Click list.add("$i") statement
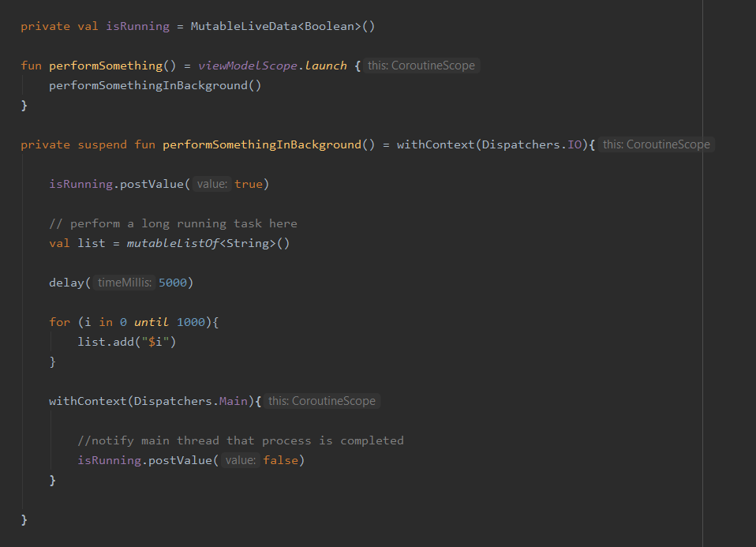756x547 pixels. tap(127, 342)
